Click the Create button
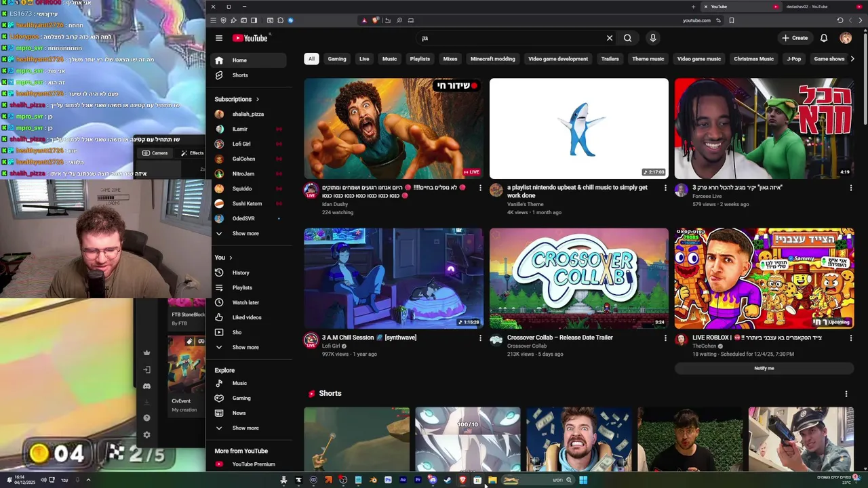 pyautogui.click(x=795, y=38)
